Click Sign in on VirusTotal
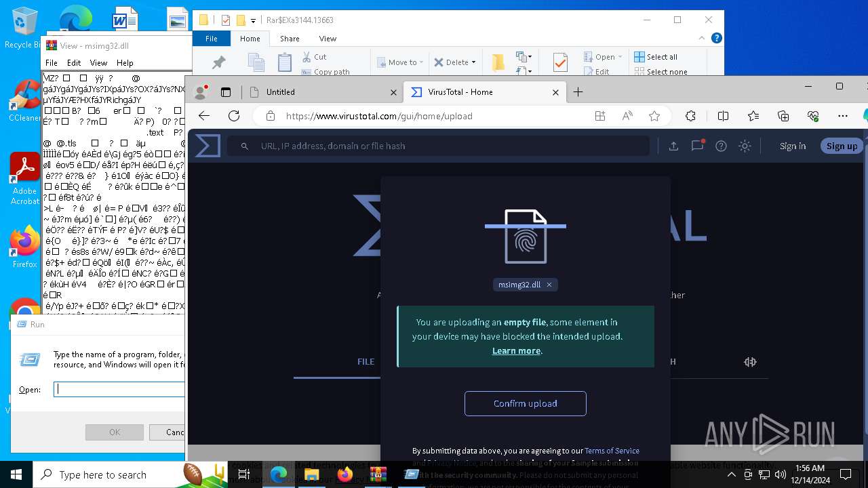The image size is (868, 488). 793,146
